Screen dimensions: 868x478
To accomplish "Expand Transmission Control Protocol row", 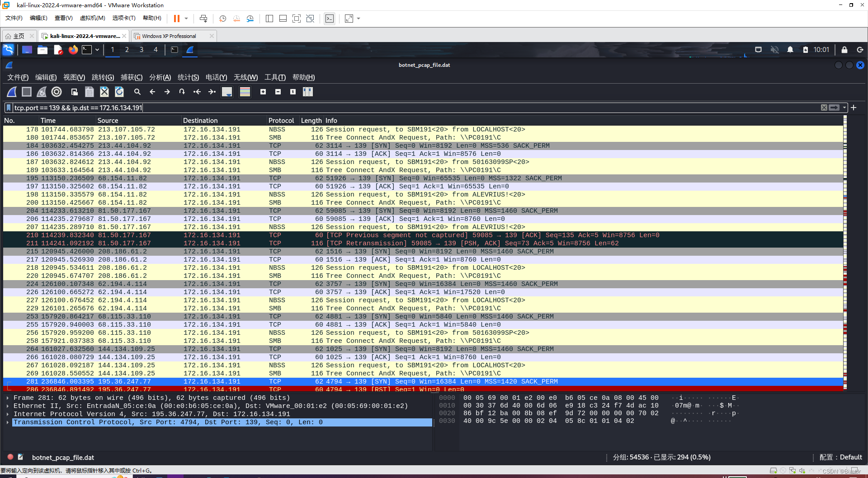I will [8, 422].
